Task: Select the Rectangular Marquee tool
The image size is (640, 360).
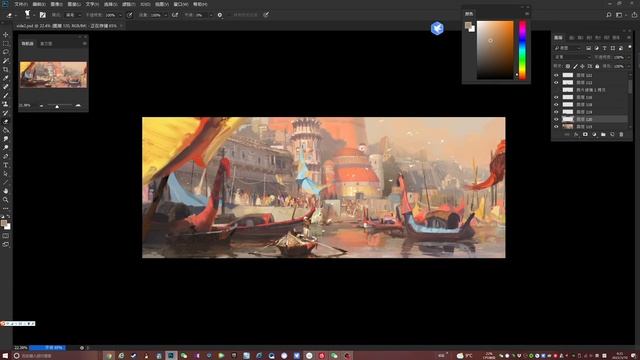Action: (6, 43)
